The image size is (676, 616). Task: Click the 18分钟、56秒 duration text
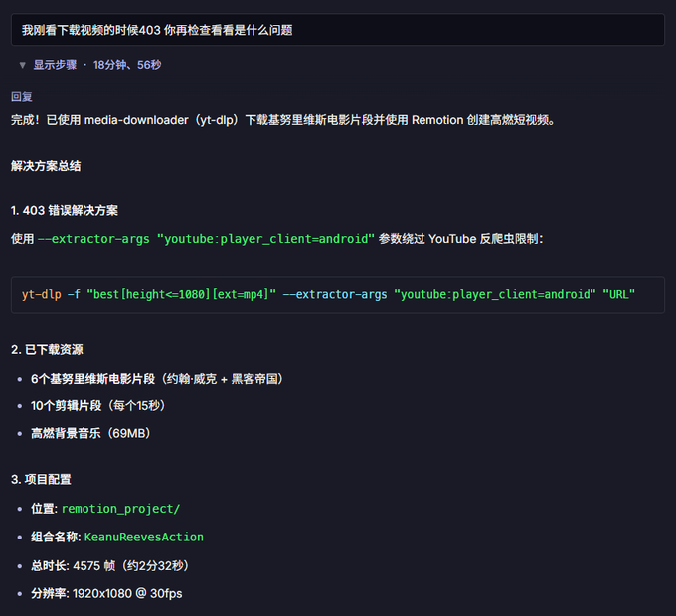point(127,65)
